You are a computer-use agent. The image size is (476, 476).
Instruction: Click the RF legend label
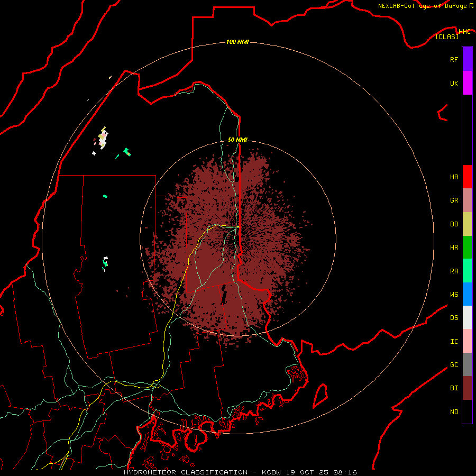click(x=454, y=60)
